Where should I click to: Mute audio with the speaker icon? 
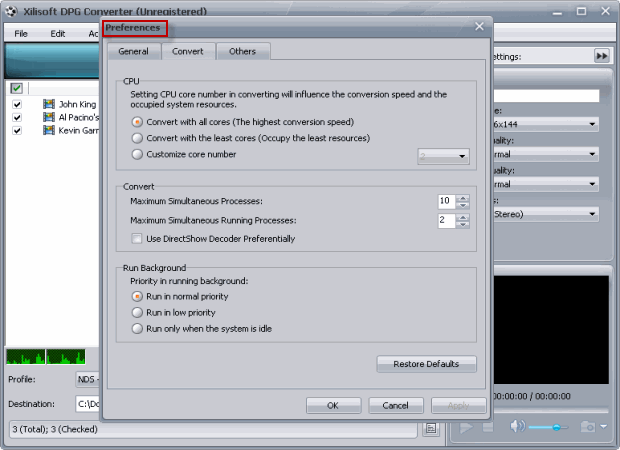tap(518, 426)
